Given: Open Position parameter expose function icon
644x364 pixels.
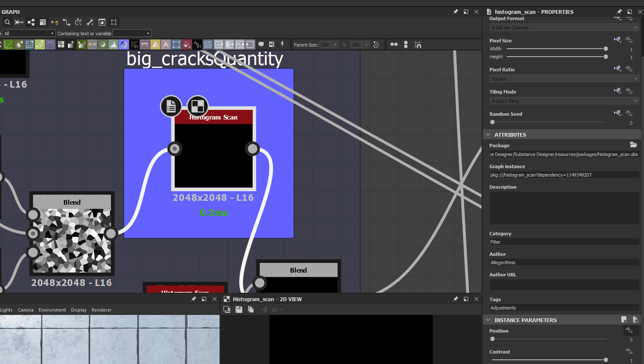Looking at the screenshot, I should pyautogui.click(x=629, y=330).
